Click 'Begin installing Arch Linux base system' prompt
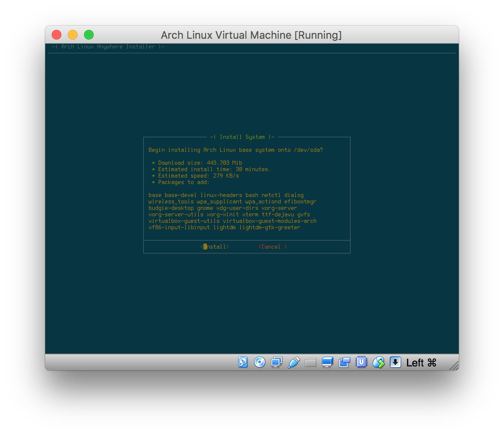 236,150
